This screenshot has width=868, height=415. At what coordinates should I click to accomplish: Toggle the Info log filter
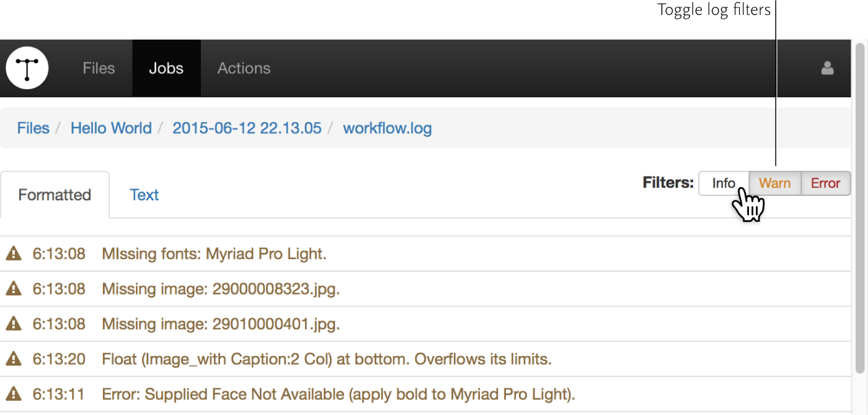[724, 183]
